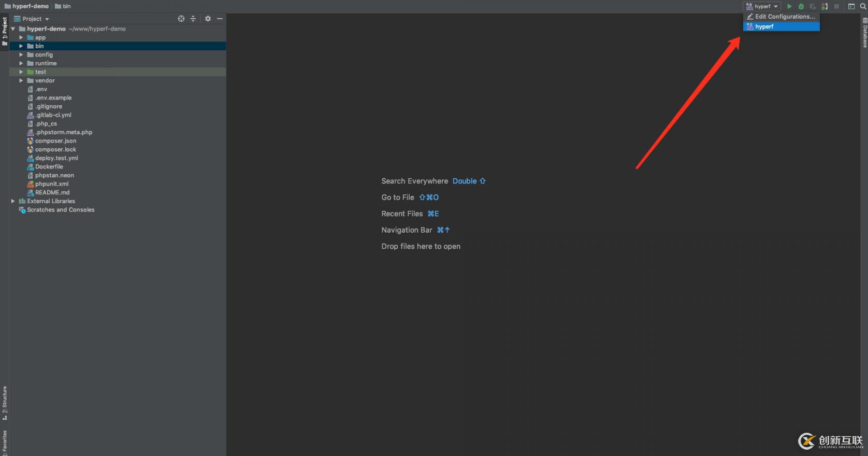
Task: Click the External Libraries bars icon
Action: (x=22, y=201)
